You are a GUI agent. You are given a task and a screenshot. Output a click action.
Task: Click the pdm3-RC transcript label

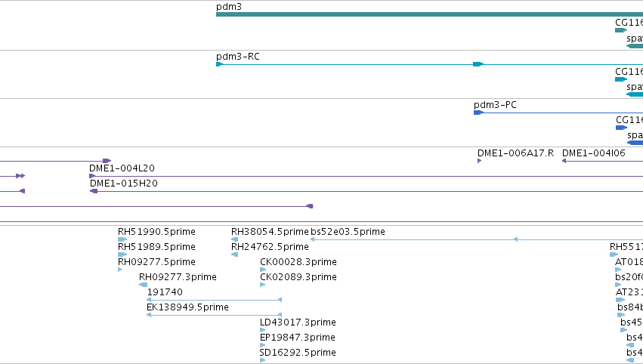[x=238, y=57]
